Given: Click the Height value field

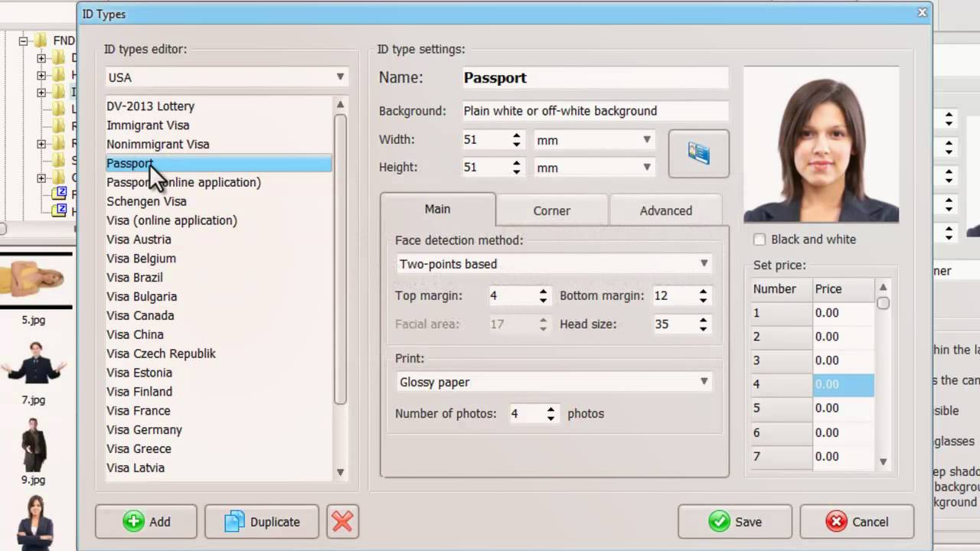Looking at the screenshot, I should point(485,168).
